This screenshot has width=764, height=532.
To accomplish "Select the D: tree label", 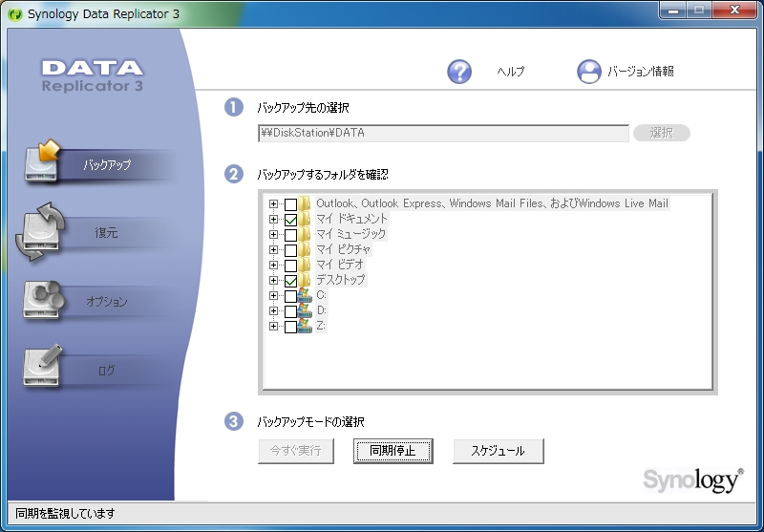I will click(321, 310).
